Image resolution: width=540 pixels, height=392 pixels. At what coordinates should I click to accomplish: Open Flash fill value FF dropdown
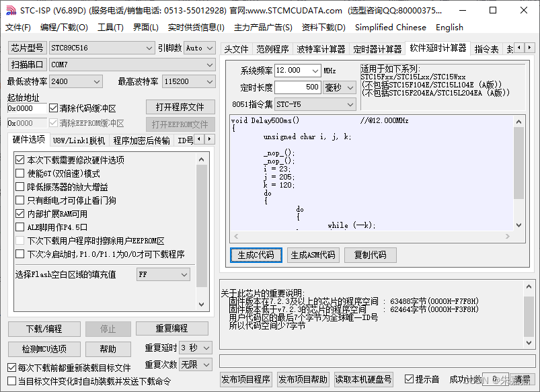point(163,274)
